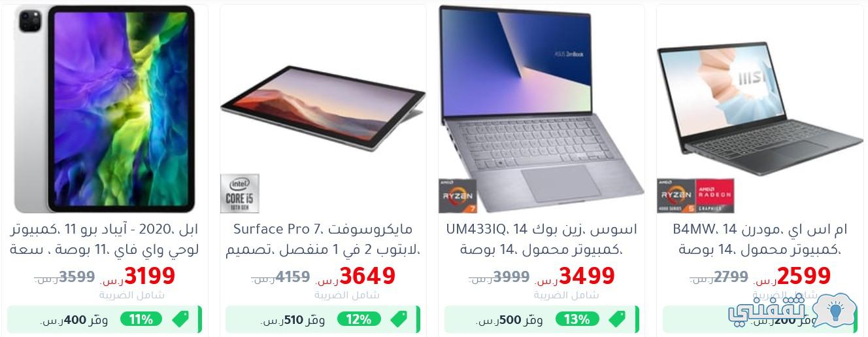Open the Surface Pro 7 title link

(323, 239)
